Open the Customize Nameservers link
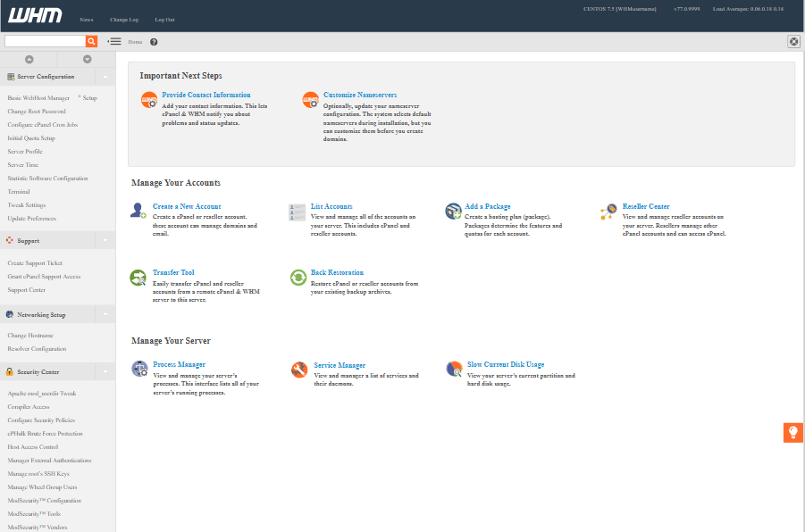Screen dimensions: 805x532 click(x=360, y=95)
